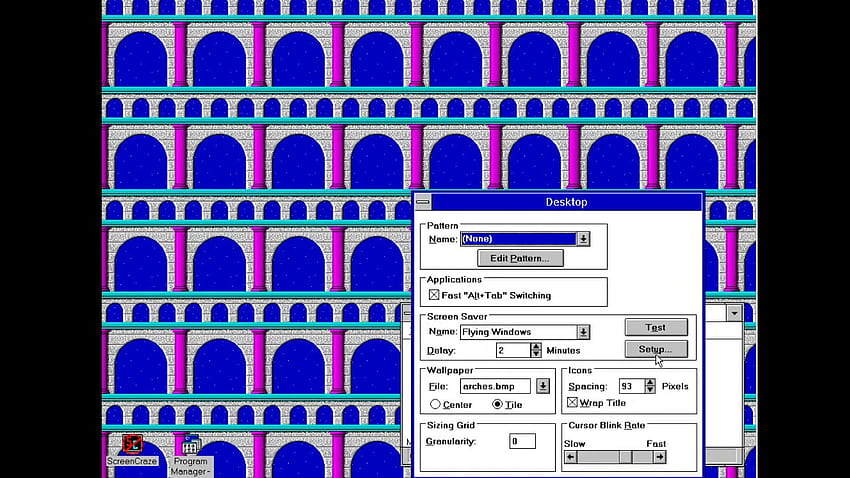This screenshot has width=850, height=478.
Task: Toggle the Wrap Title checkbox
Action: pyautogui.click(x=572, y=403)
